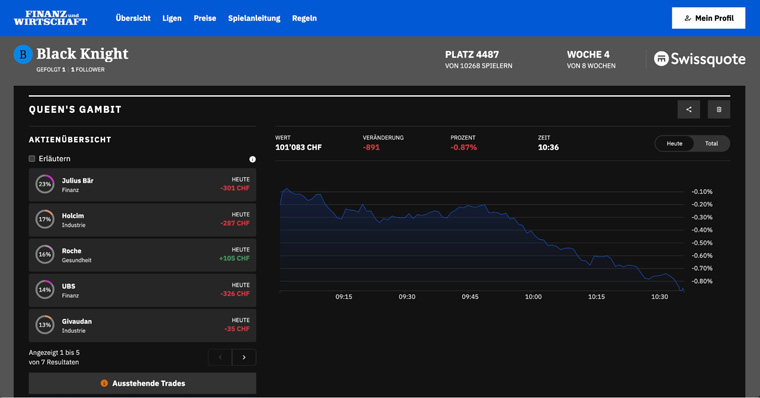Click the -301 CHF Julius Bär change

pyautogui.click(x=235, y=188)
